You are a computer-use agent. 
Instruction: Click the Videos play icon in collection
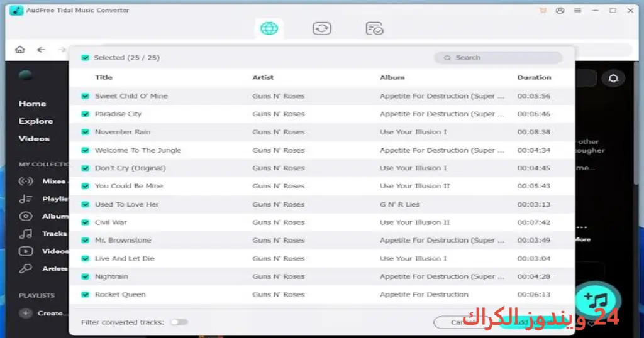click(x=25, y=251)
